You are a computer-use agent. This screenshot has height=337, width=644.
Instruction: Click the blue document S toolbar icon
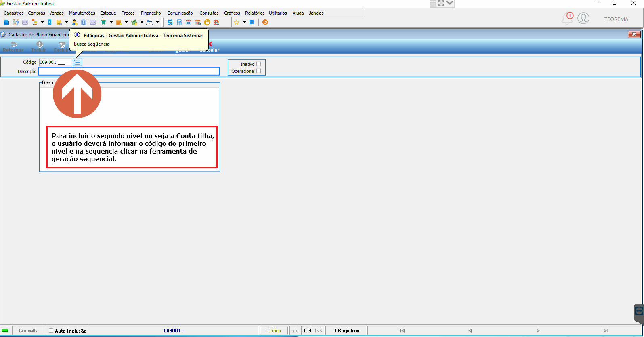point(50,22)
